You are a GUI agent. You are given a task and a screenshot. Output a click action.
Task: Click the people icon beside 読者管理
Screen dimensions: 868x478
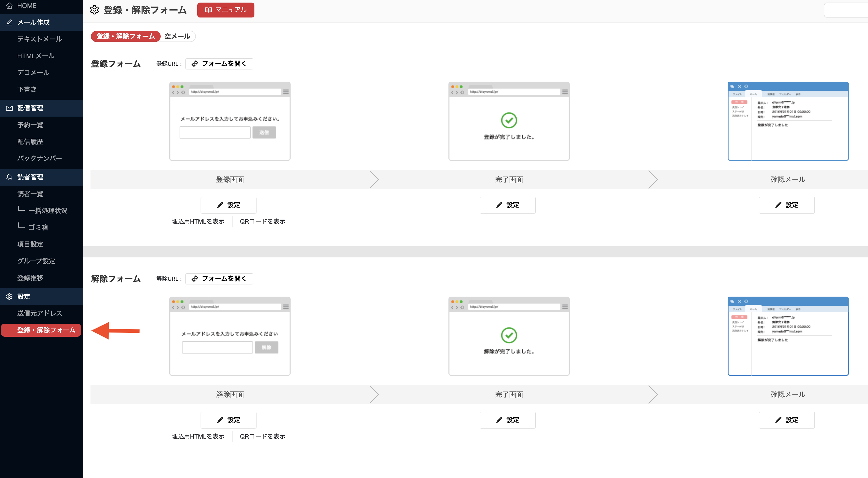tap(9, 177)
